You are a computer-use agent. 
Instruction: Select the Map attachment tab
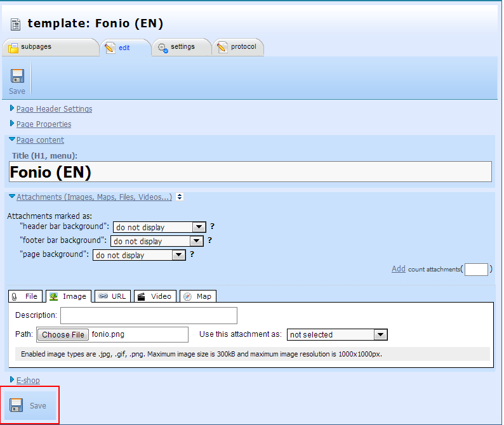coord(198,296)
